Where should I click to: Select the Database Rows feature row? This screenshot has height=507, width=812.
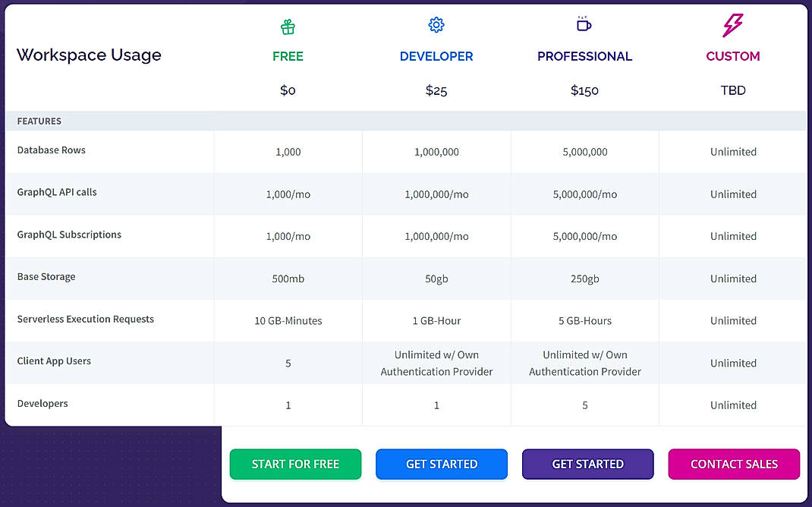(x=51, y=150)
